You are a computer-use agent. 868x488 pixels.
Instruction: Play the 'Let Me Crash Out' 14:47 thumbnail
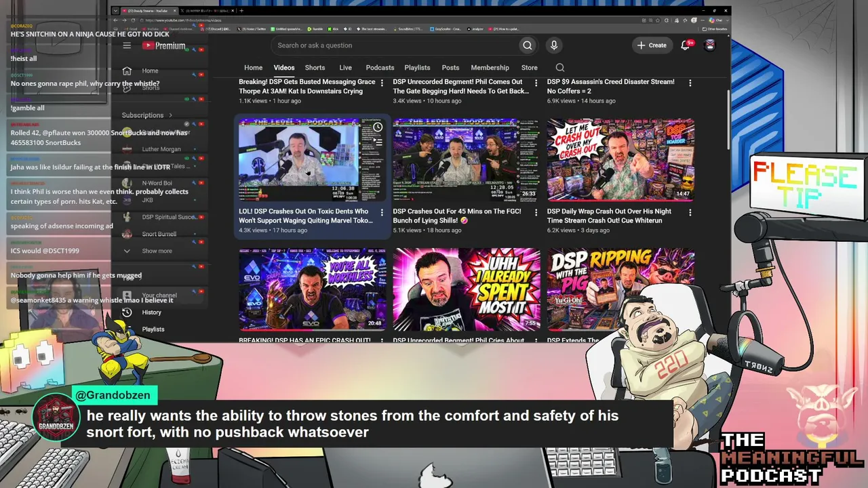(620, 160)
